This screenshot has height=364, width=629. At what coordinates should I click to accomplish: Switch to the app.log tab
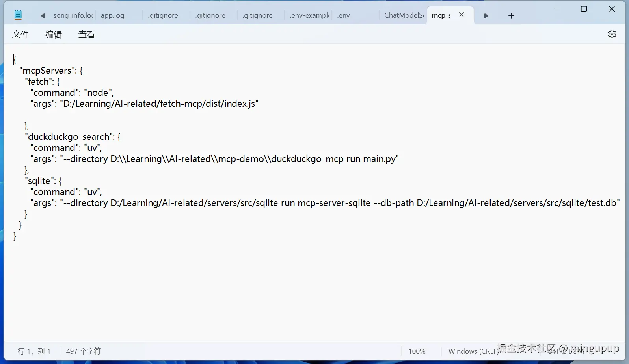click(x=112, y=15)
